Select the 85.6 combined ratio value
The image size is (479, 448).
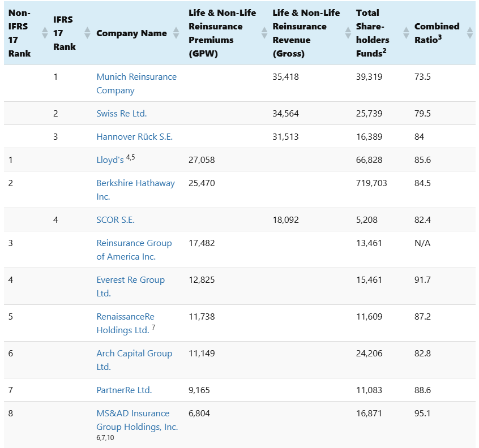422,160
